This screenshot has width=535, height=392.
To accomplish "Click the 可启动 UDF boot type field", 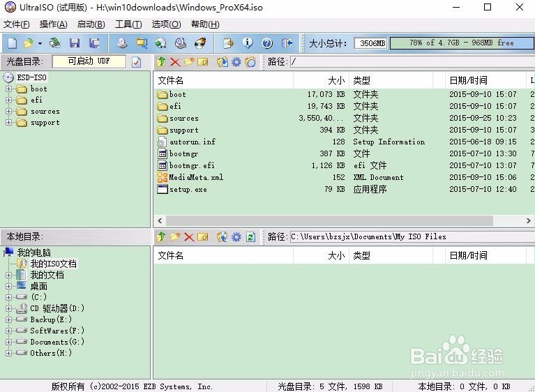I will (x=89, y=61).
